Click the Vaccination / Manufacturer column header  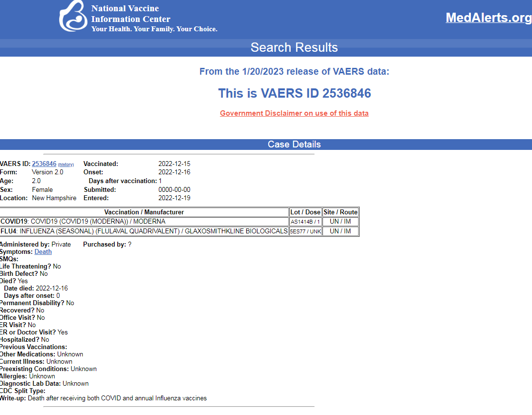pyautogui.click(x=144, y=212)
